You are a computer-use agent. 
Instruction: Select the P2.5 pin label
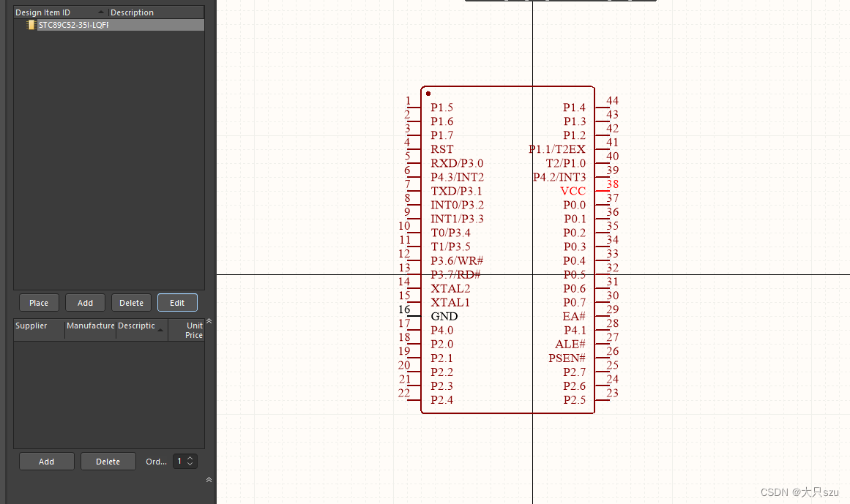[575, 400]
